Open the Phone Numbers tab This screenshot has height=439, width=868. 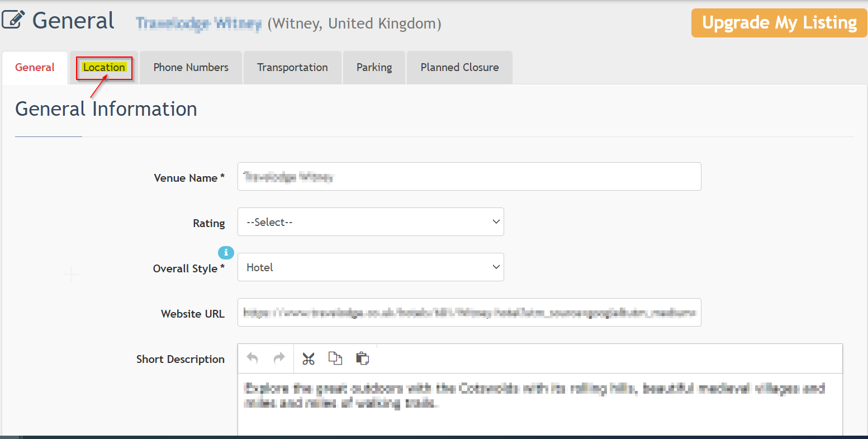point(191,68)
